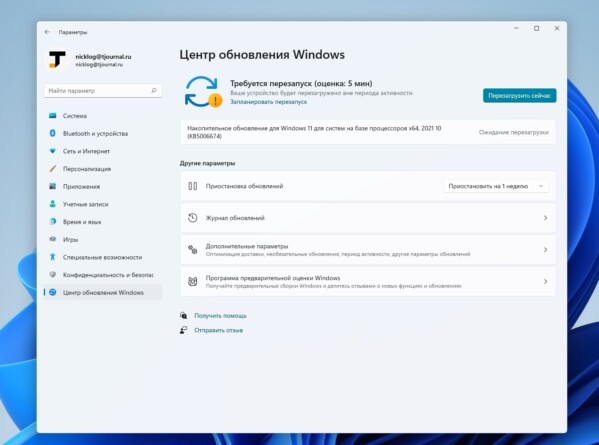Click the nicklog@tjournal.ru account name
The image size is (599, 445).
[x=103, y=57]
